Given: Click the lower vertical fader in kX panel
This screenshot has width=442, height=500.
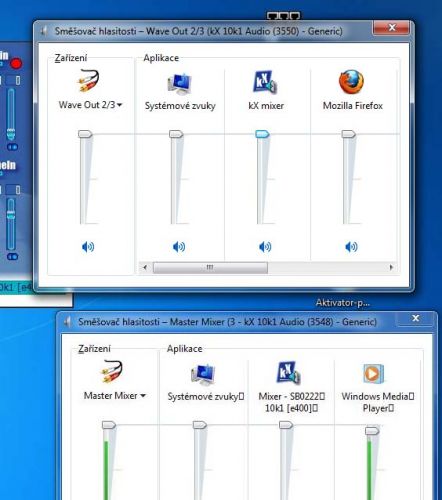Looking at the screenshot, I should [x=11, y=223].
